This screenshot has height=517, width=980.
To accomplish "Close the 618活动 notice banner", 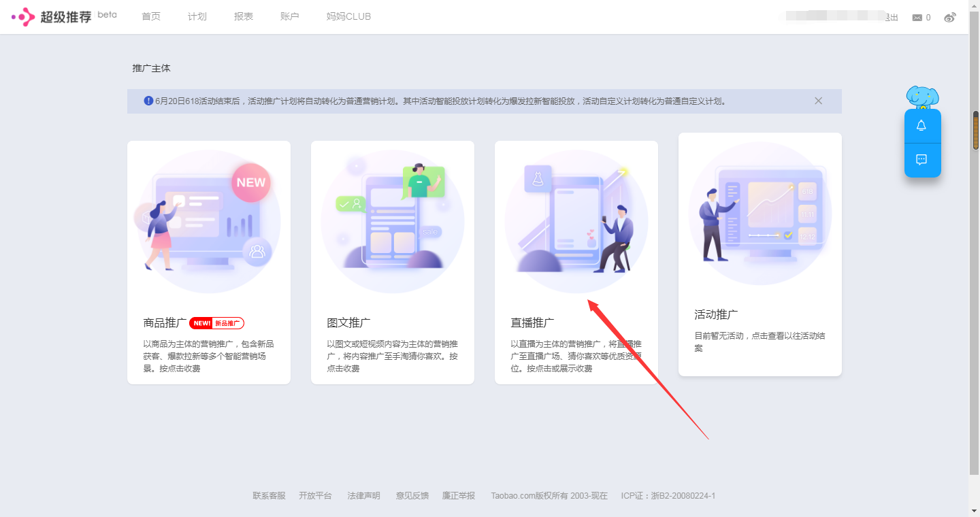I will point(819,101).
